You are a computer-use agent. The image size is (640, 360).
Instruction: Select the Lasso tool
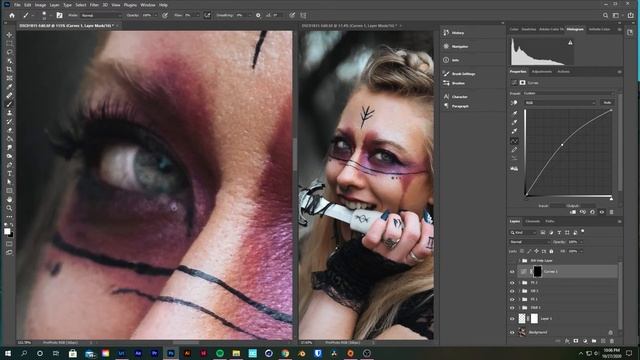pos(9,52)
